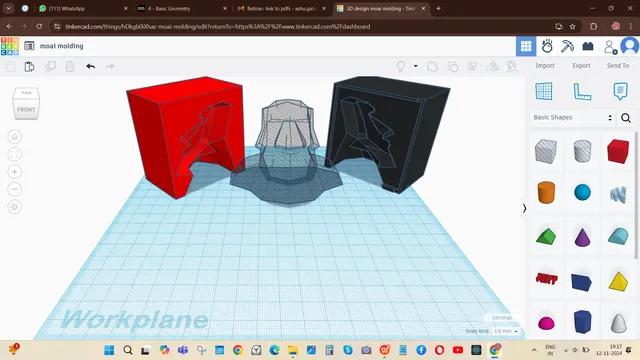Toggle the show all lightbulb icon
This screenshot has height=360, width=640.
(401, 66)
